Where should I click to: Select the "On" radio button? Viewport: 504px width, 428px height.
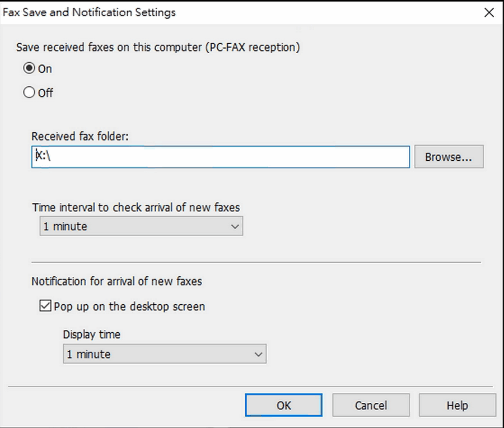(29, 69)
